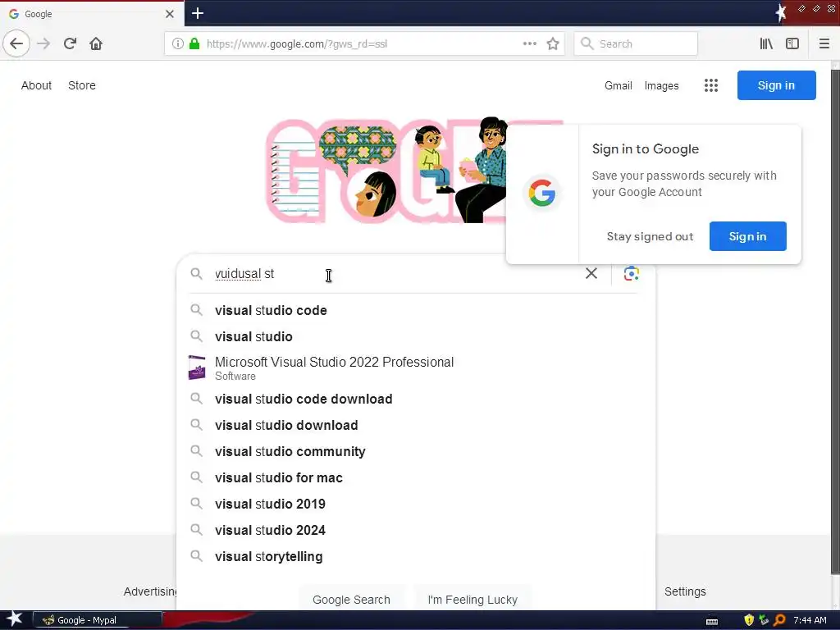The image size is (840, 630).
Task: Show site information icon in address bar
Action: (178, 44)
